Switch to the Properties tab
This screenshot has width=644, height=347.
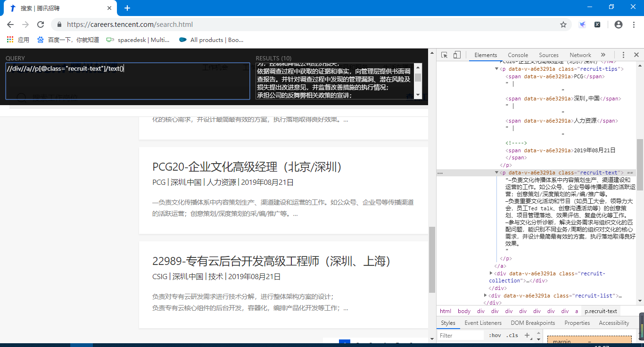(577, 323)
